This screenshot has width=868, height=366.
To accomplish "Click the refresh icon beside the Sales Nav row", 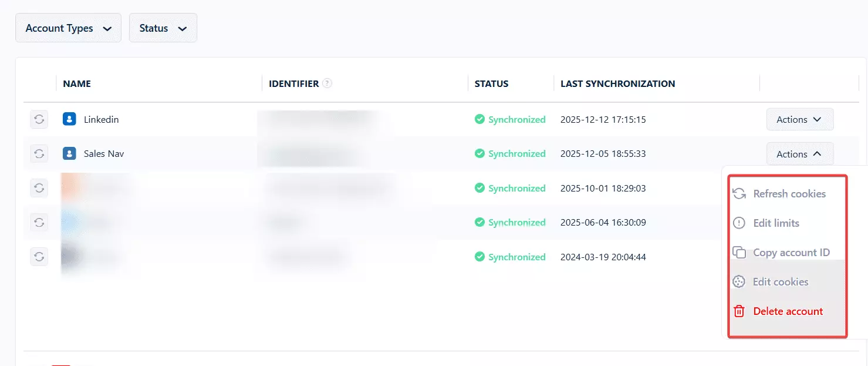I will (x=39, y=153).
